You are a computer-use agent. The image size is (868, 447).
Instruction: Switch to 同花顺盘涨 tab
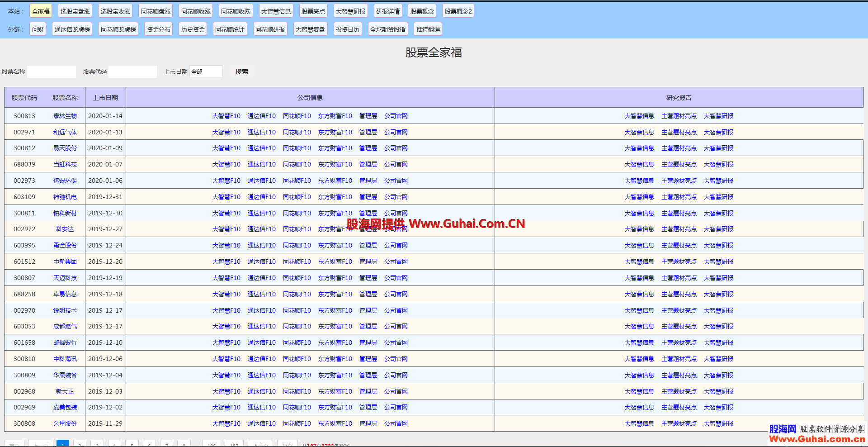(x=156, y=11)
